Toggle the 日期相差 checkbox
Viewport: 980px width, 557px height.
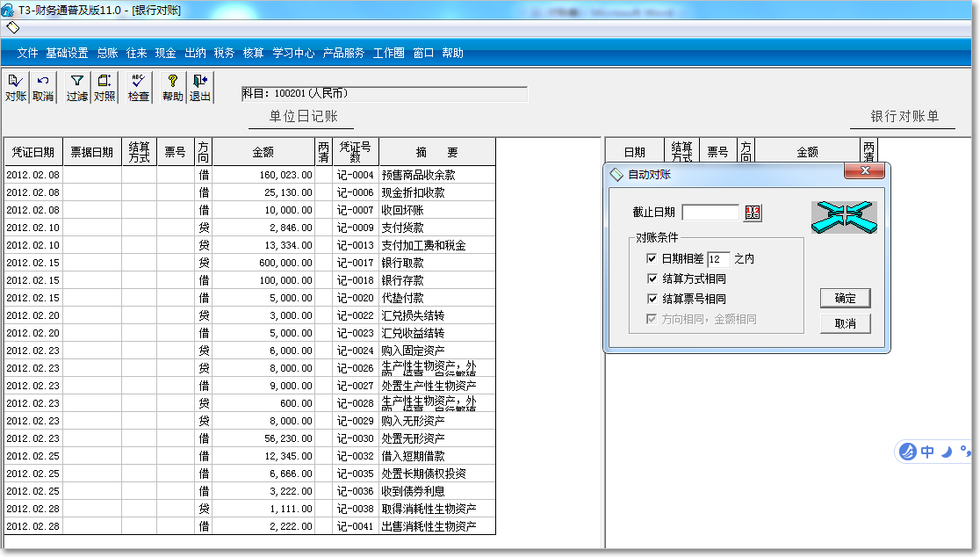(652, 259)
